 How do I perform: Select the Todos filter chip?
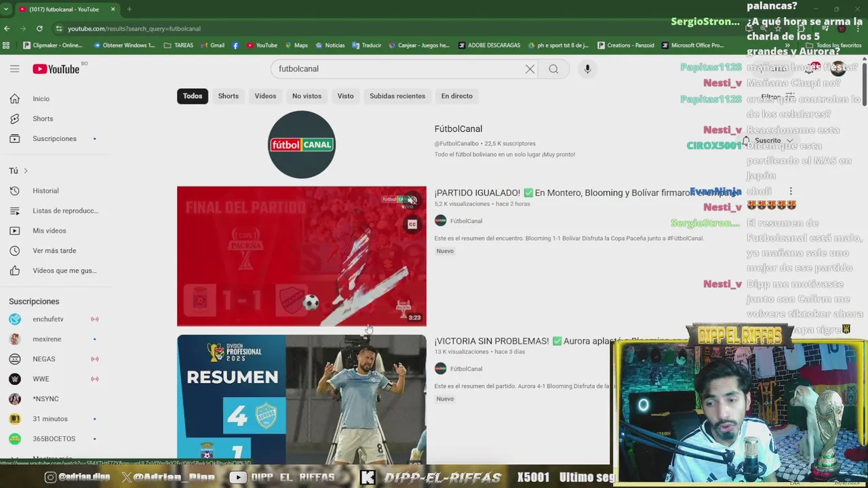[x=193, y=96]
